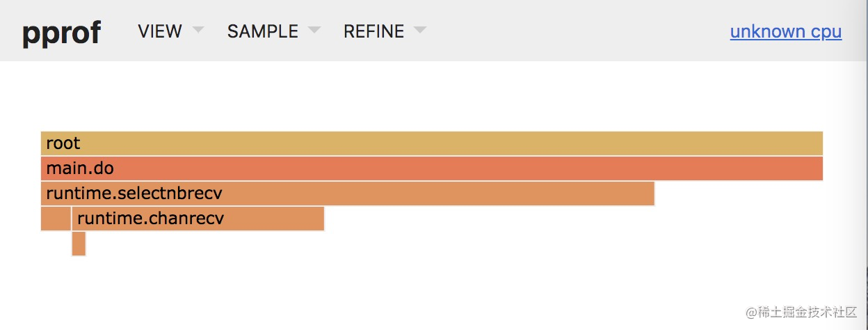Viewport: 868px width, 330px height.
Task: Click the pprof logo title
Action: [x=61, y=32]
